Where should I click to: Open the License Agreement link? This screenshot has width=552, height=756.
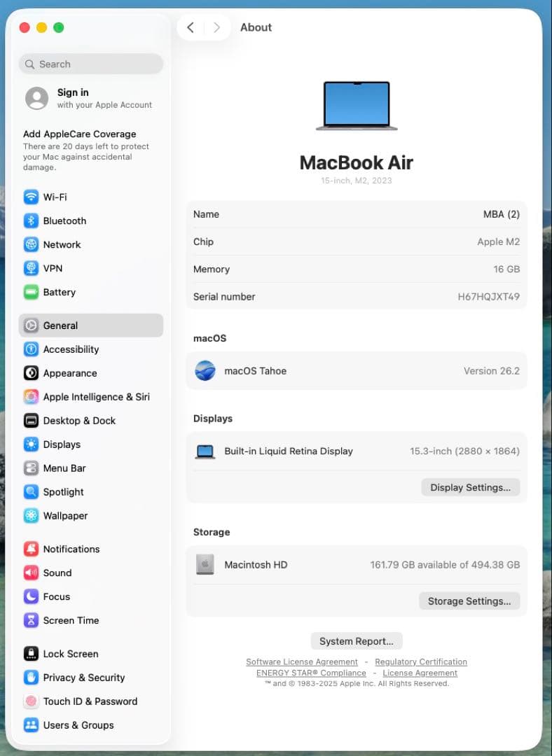pyautogui.click(x=420, y=673)
